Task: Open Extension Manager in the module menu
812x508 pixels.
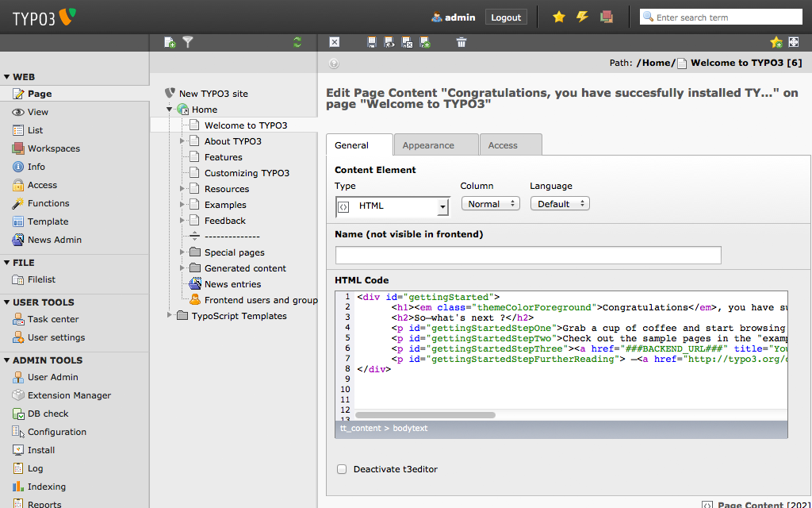Action: pos(69,395)
